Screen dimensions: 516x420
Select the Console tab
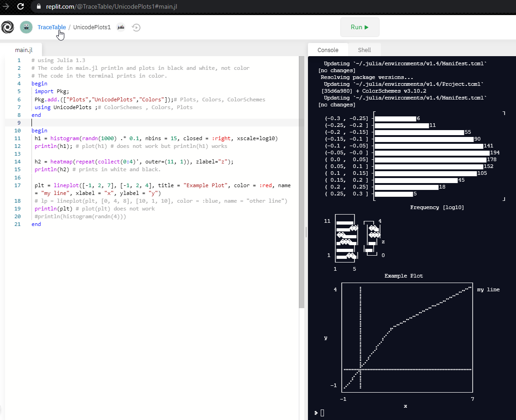coord(328,50)
